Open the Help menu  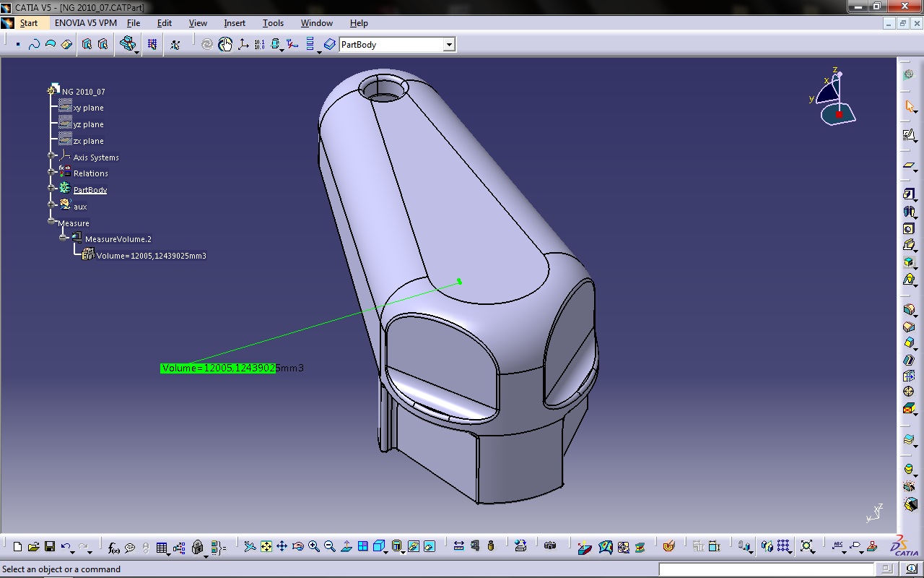click(359, 23)
